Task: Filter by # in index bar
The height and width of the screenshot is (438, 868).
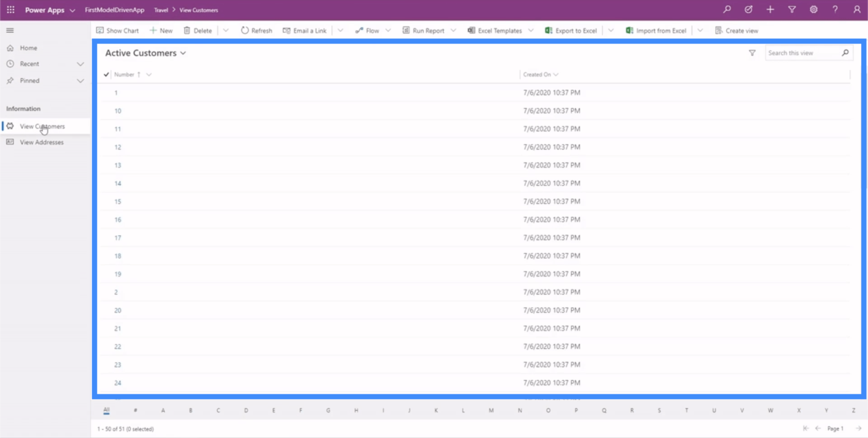Action: (135, 410)
